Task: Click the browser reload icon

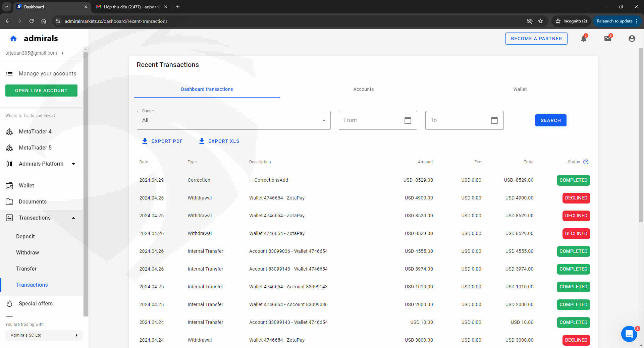Action: coord(32,21)
